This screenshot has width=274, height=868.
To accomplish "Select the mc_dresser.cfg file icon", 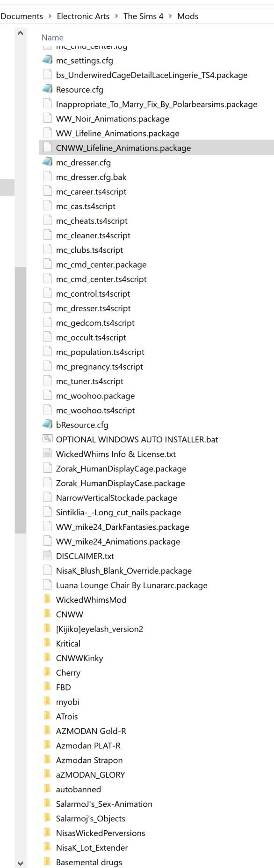I will 47,162.
